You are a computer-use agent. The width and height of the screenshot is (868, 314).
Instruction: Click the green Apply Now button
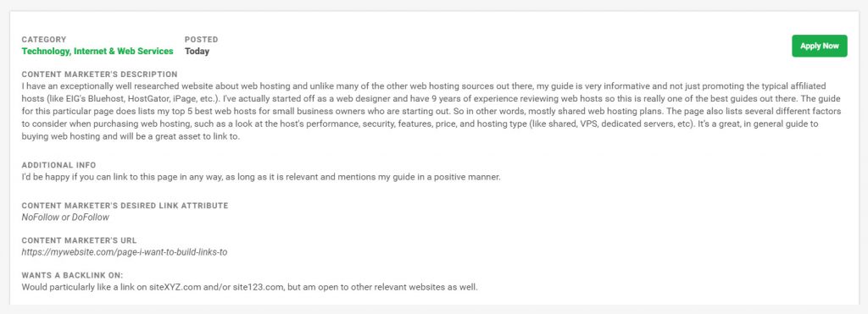tap(820, 46)
